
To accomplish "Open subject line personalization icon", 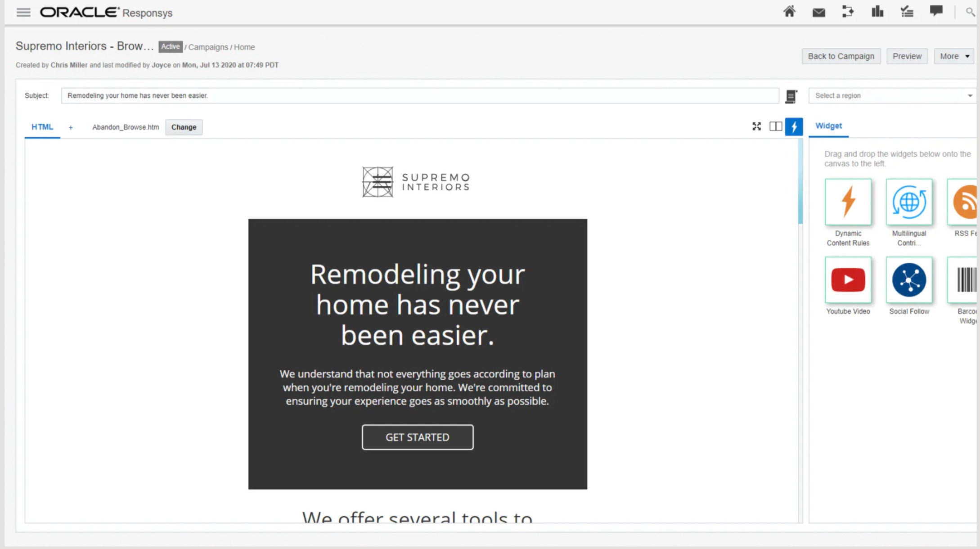I will pos(791,96).
